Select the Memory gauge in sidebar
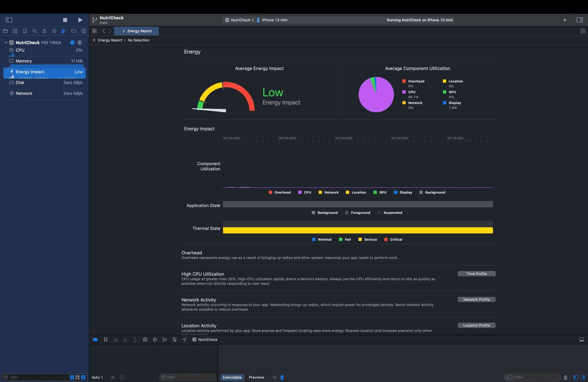This screenshot has width=588, height=382. pyautogui.click(x=44, y=61)
